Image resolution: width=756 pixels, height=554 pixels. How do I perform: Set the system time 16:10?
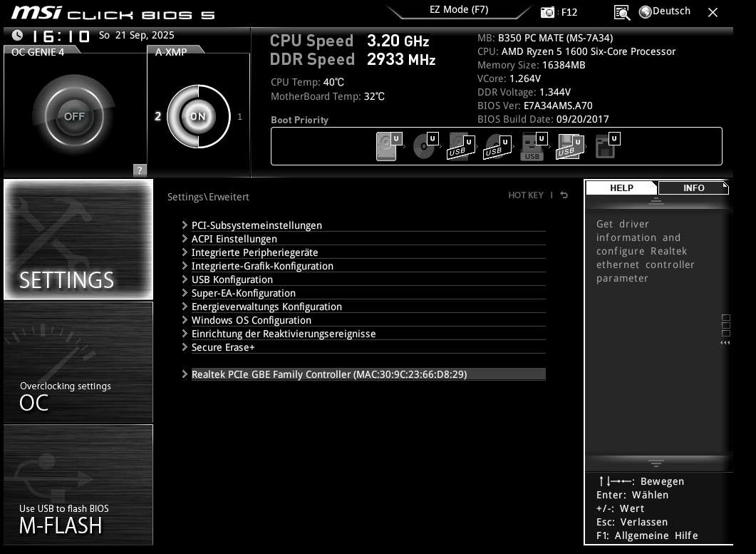click(61, 36)
